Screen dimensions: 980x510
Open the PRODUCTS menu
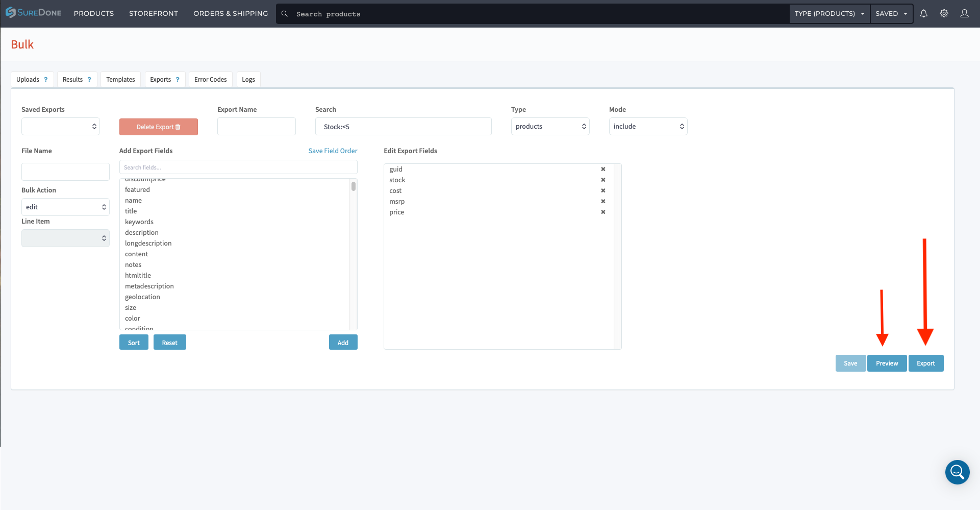click(x=94, y=14)
